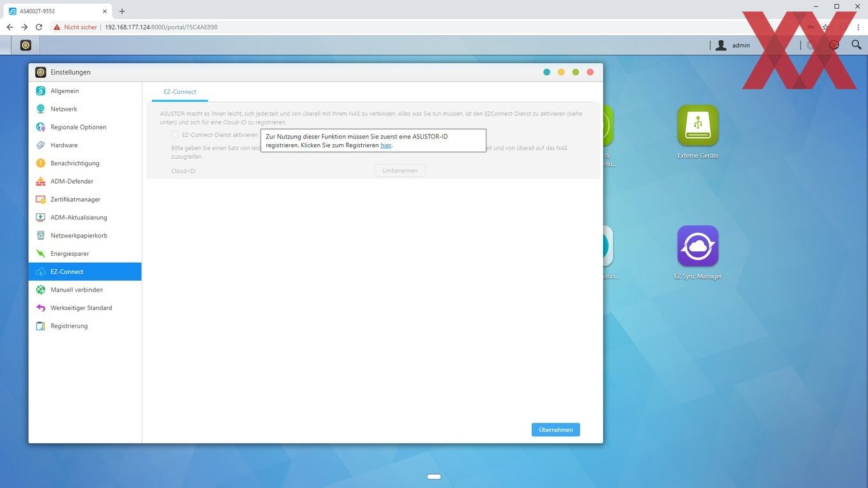Open the Allgemein settings icon
This screenshot has width=868, height=488.
tap(41, 91)
